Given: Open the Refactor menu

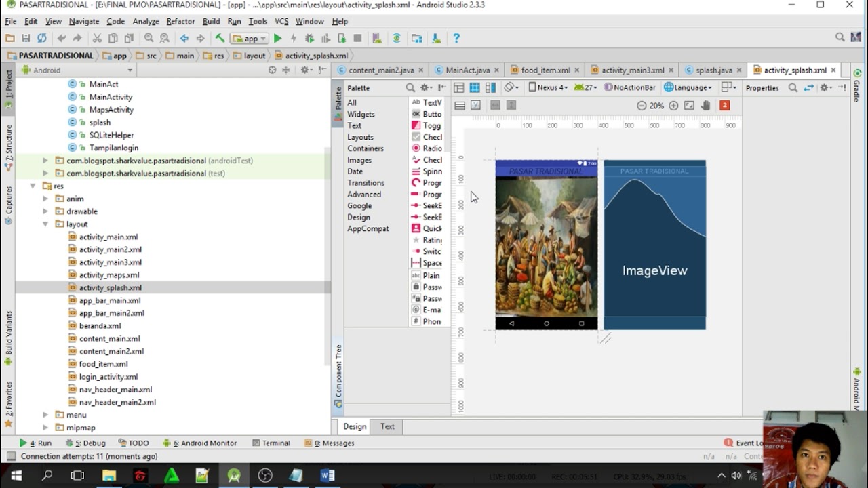Looking at the screenshot, I should point(180,21).
